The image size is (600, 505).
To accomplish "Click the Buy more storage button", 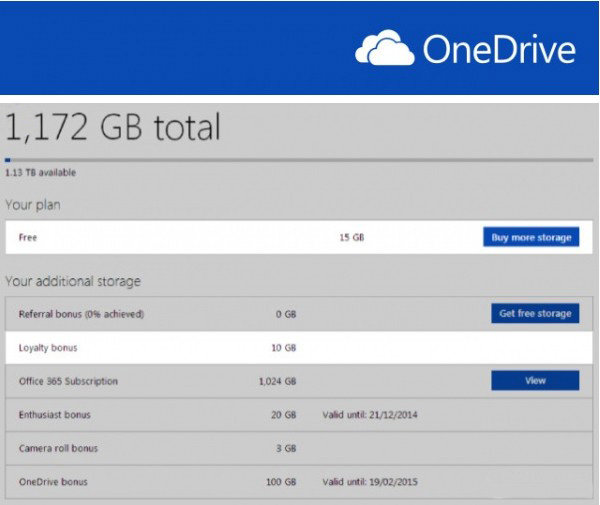I will [531, 237].
